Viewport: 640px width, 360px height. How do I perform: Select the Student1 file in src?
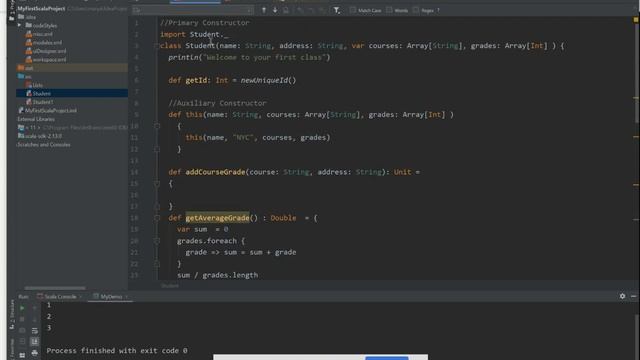coord(43,102)
